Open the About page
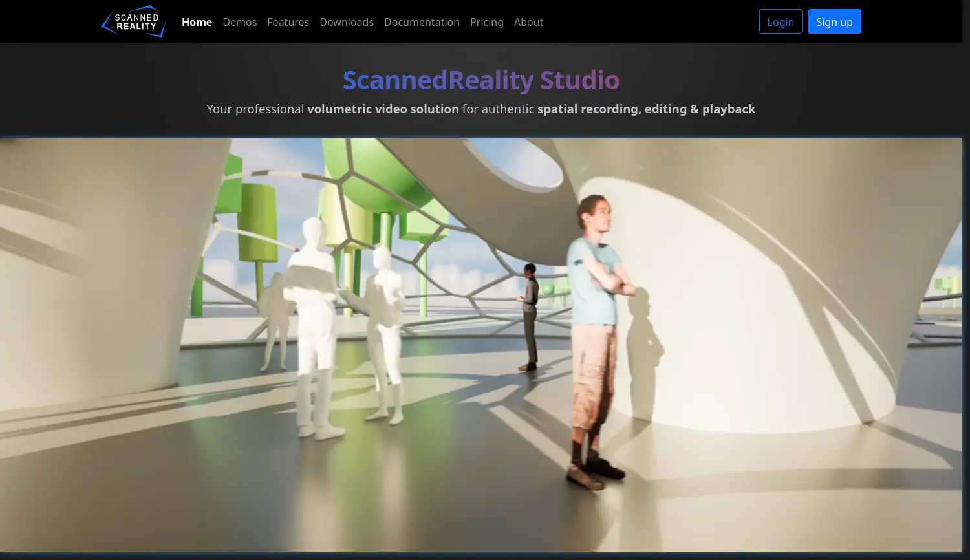This screenshot has height=560, width=970. pyautogui.click(x=528, y=22)
